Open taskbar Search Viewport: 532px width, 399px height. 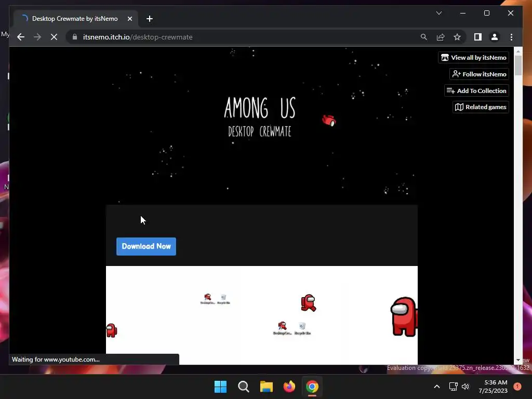243,387
